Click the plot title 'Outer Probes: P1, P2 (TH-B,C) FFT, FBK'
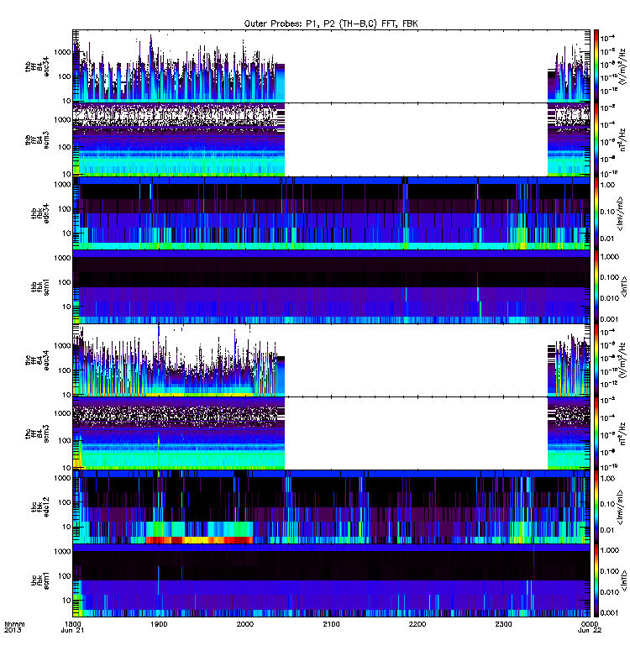The image size is (630, 672). click(x=331, y=24)
